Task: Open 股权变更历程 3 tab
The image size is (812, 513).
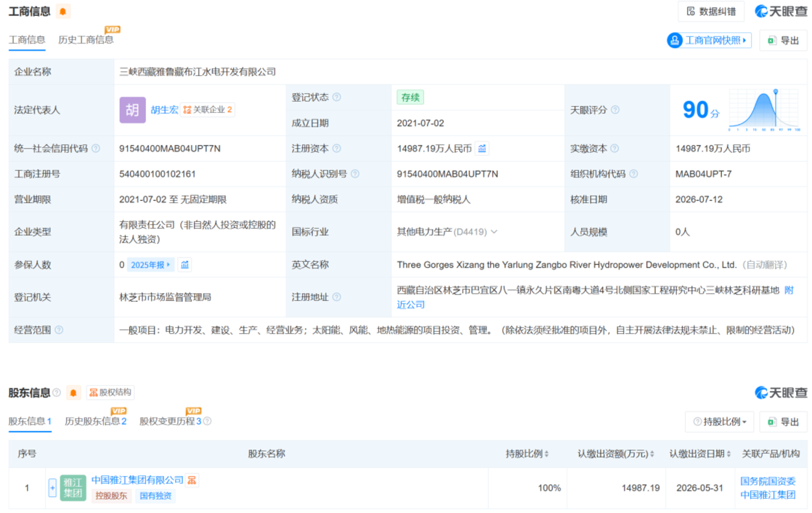Action: 170,421
